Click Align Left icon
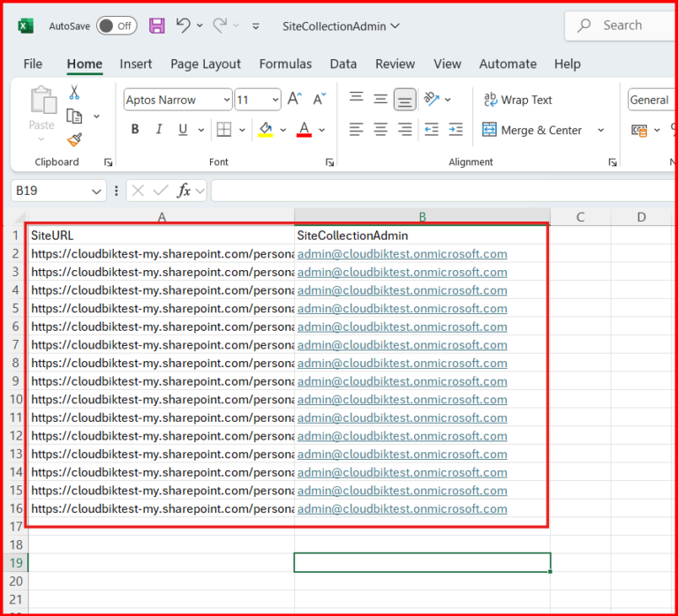 tap(357, 129)
